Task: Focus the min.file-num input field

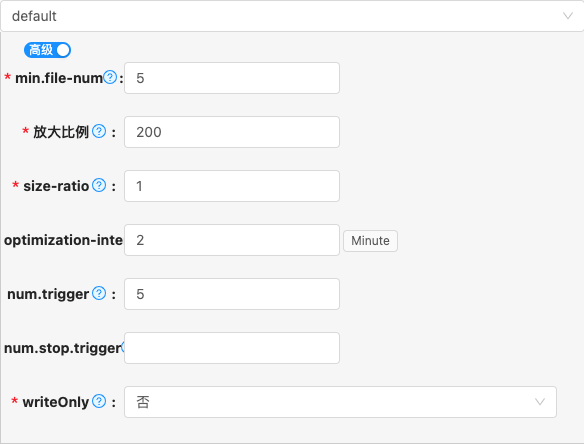Action: (x=232, y=78)
